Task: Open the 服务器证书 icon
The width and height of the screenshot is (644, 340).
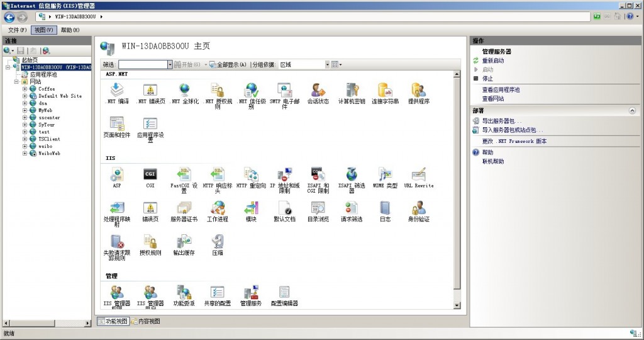Action: 184,208
